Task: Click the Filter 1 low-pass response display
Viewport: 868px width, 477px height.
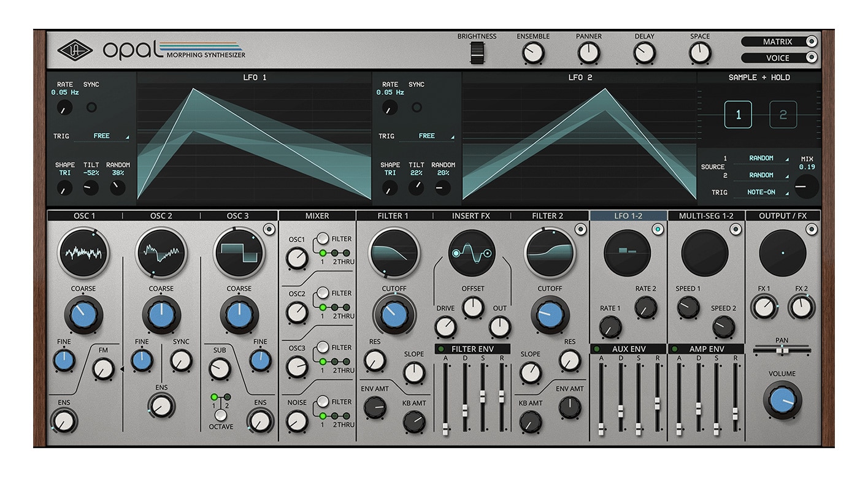Action: point(393,252)
